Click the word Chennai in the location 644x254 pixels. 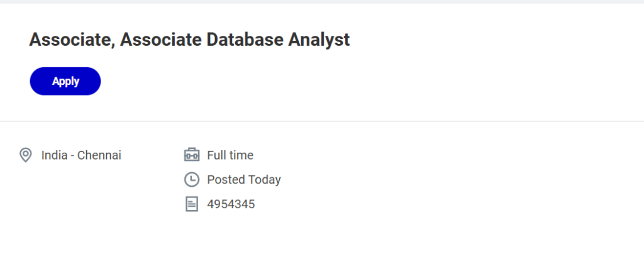pyautogui.click(x=99, y=155)
